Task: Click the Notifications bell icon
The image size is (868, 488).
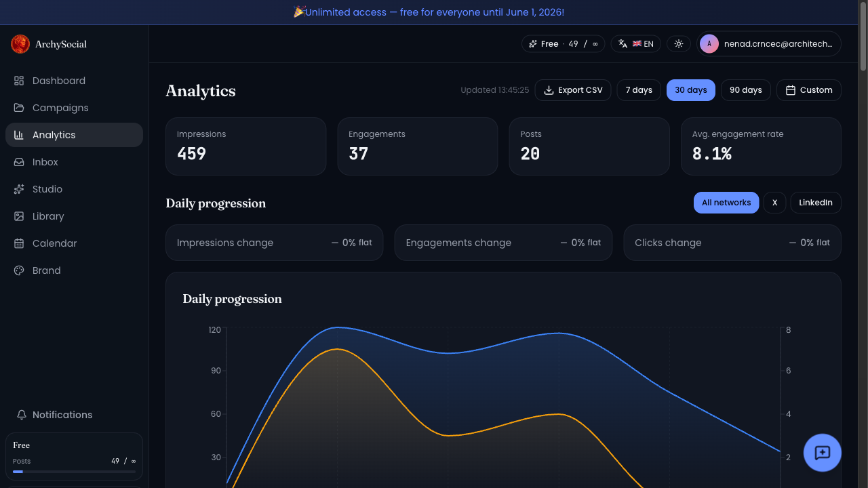Action: [22, 415]
